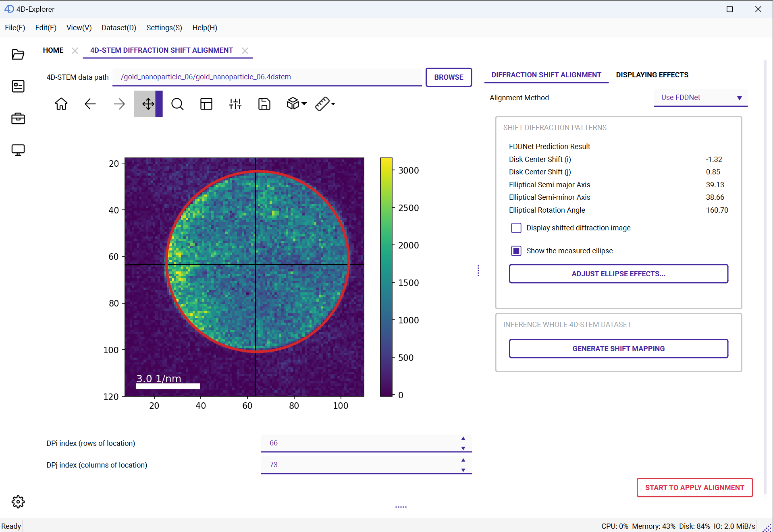Open the task list sidebar icon
This screenshot has height=532, width=773.
click(18, 86)
